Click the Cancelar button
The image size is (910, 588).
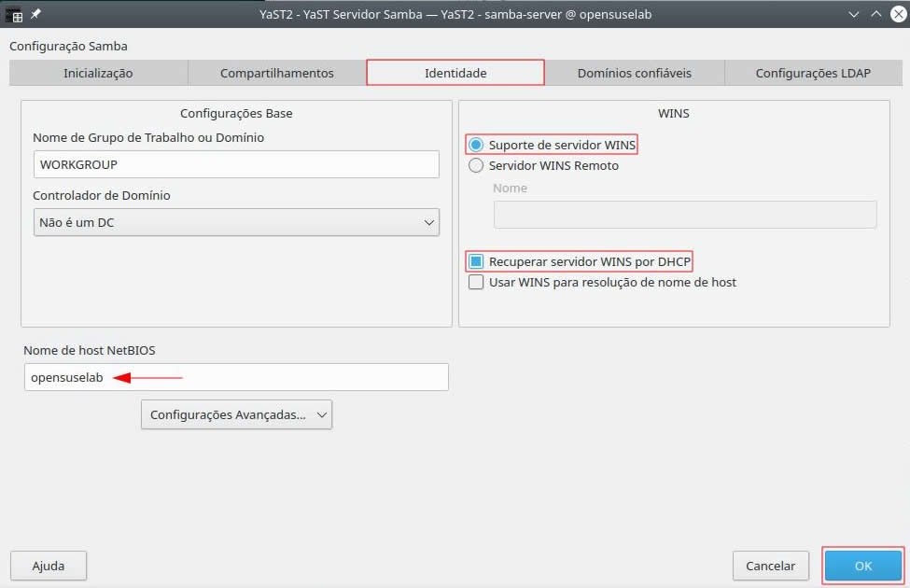coord(770,566)
